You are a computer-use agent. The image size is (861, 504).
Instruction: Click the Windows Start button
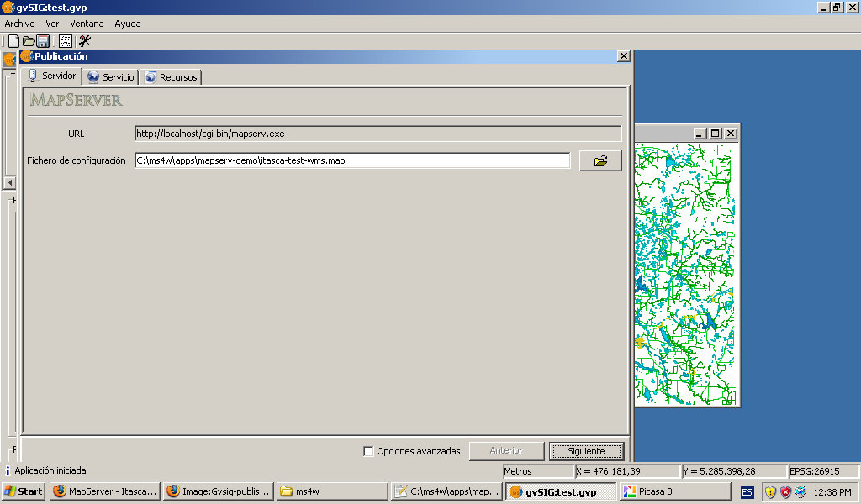[24, 491]
